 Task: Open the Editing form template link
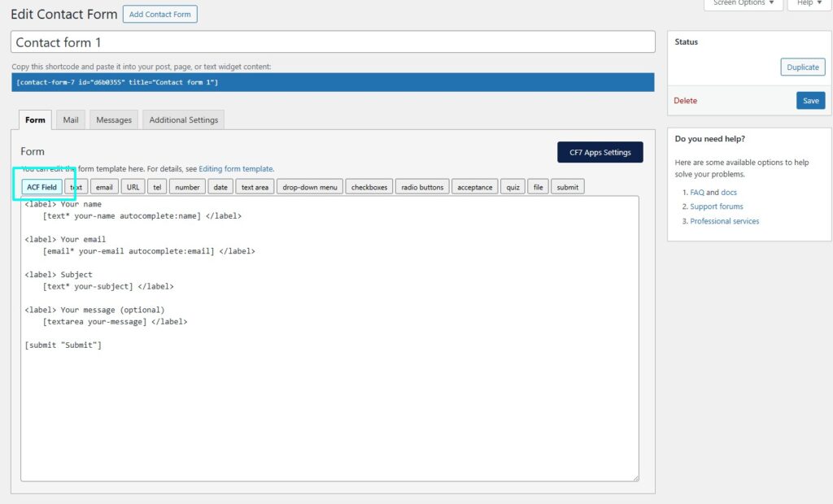click(236, 169)
